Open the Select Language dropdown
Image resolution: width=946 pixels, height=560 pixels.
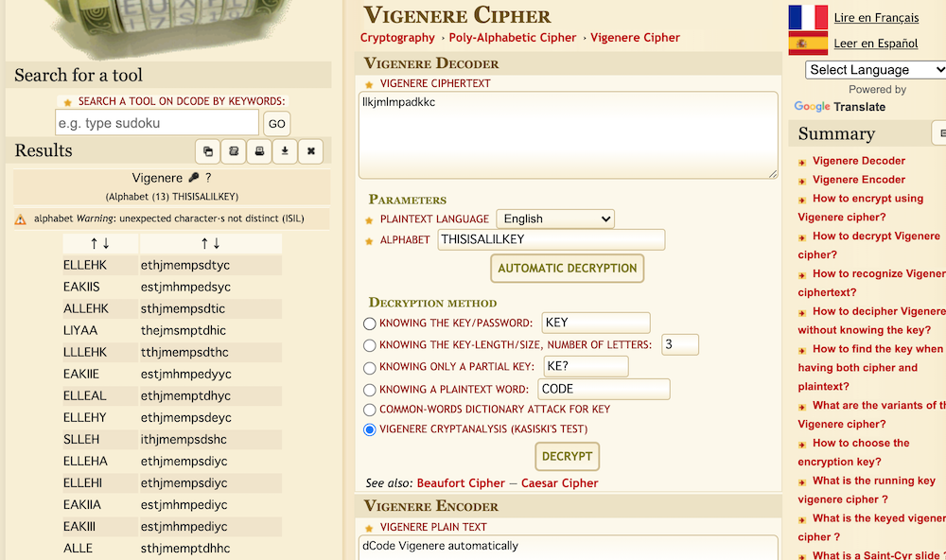[x=875, y=70]
